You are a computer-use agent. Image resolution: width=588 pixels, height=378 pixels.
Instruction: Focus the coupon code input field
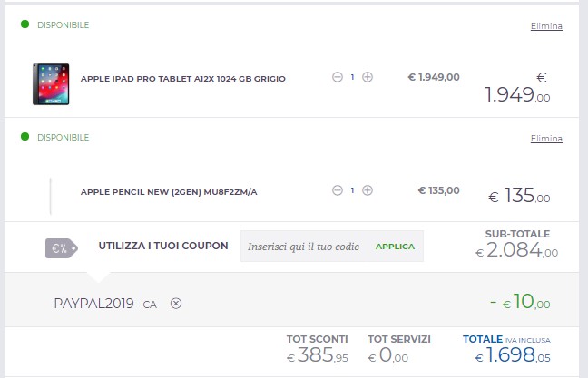pos(304,247)
